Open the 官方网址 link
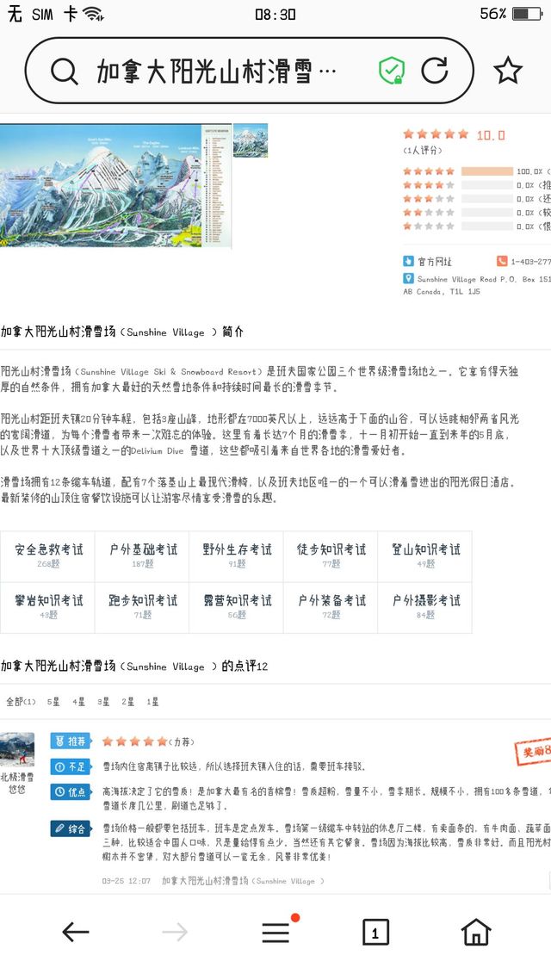551x980 pixels. pos(435,262)
